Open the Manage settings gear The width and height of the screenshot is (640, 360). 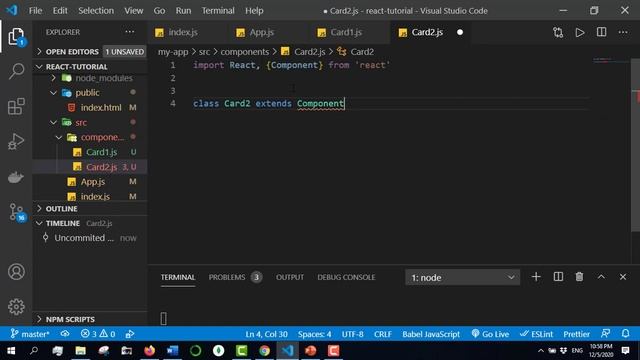pyautogui.click(x=16, y=307)
